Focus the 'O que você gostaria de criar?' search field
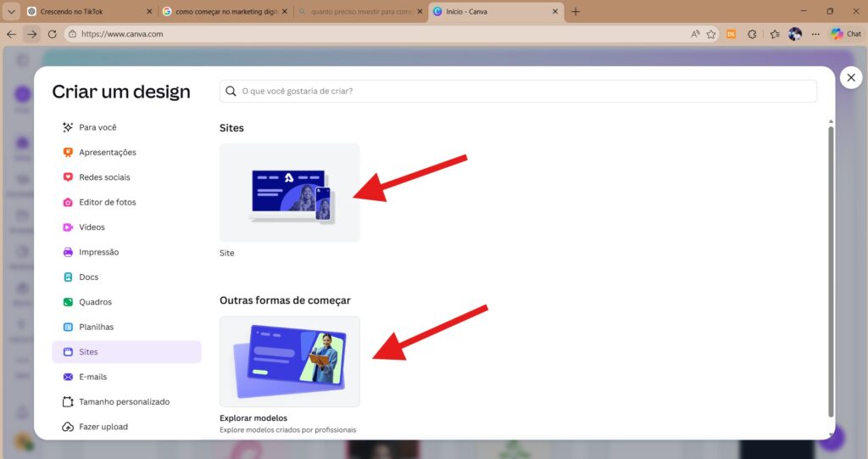 pos(518,91)
